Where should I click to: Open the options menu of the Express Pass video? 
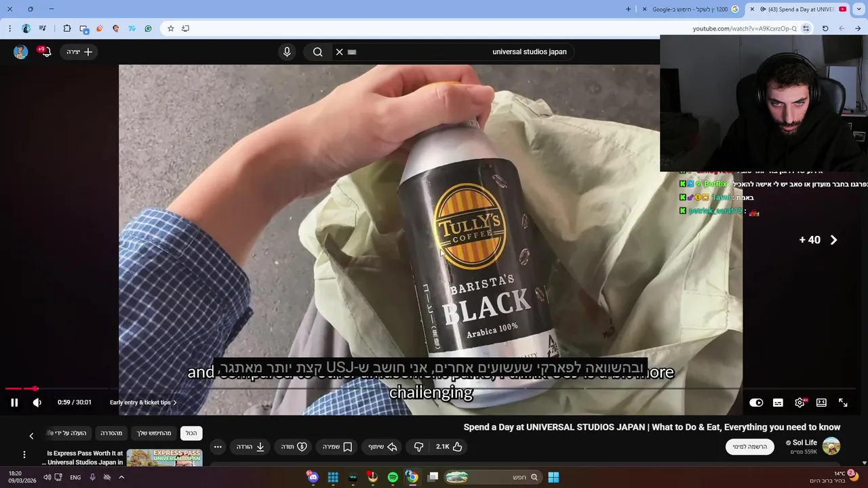[x=24, y=455]
